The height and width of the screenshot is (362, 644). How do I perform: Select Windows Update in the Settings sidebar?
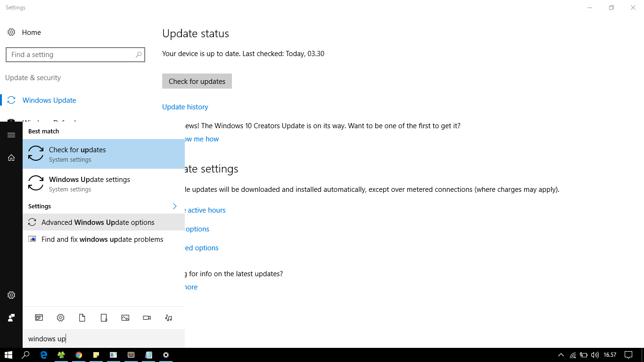[x=49, y=100]
